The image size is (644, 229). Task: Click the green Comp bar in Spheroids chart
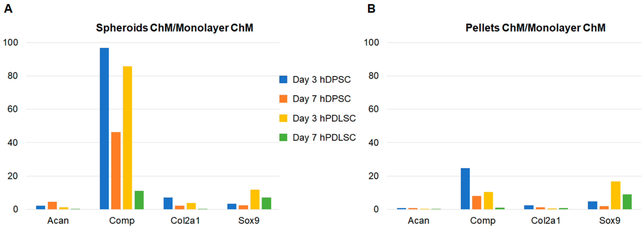point(139,200)
